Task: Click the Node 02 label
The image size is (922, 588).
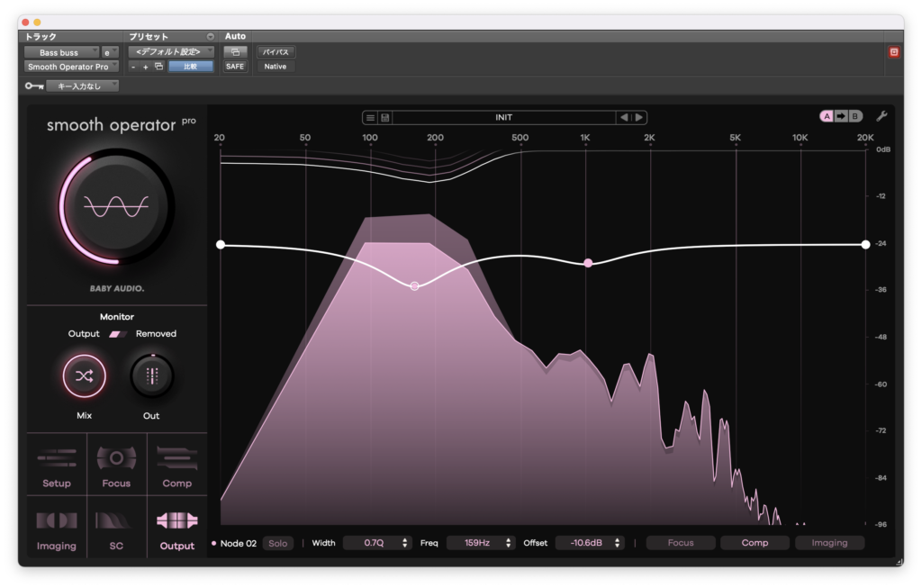Action: (238, 543)
